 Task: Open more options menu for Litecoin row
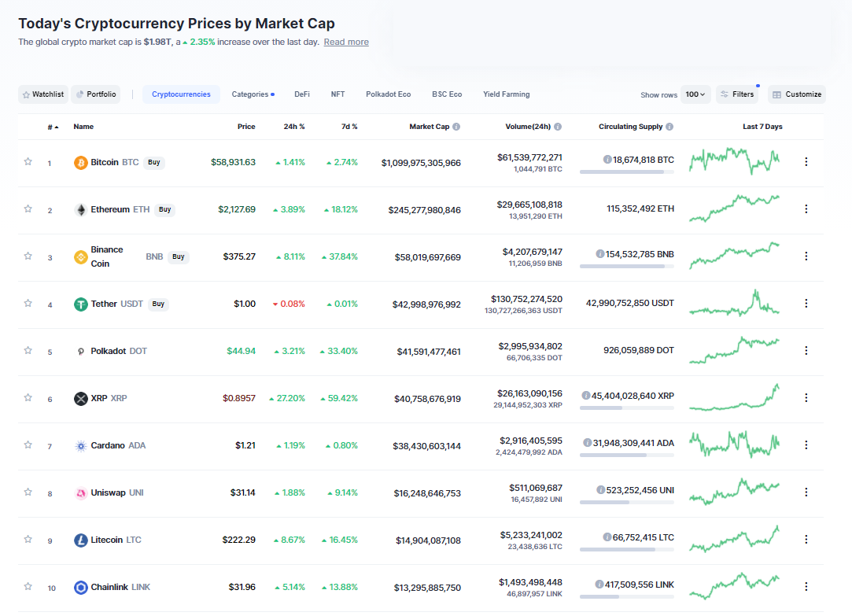(x=806, y=540)
